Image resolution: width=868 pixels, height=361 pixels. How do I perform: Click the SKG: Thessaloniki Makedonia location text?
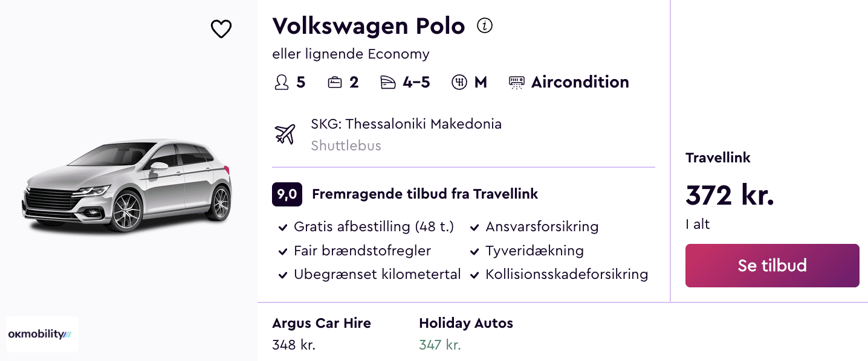tap(406, 124)
